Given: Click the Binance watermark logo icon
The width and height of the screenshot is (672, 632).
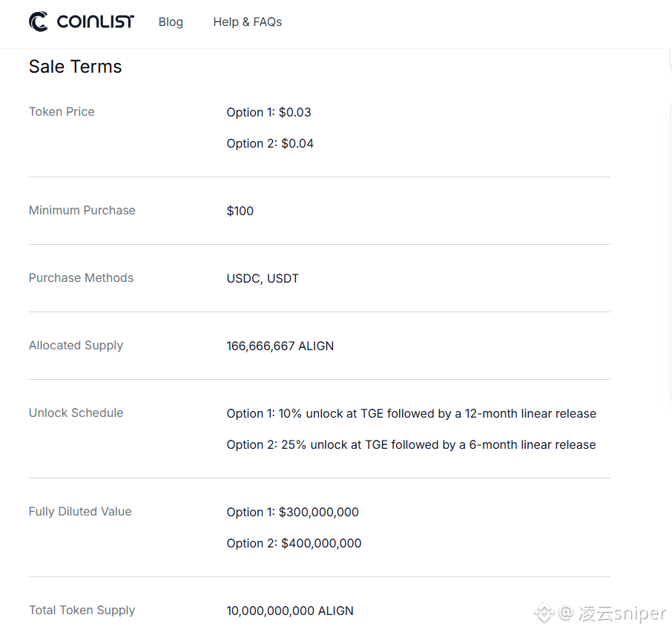Looking at the screenshot, I should [x=544, y=613].
